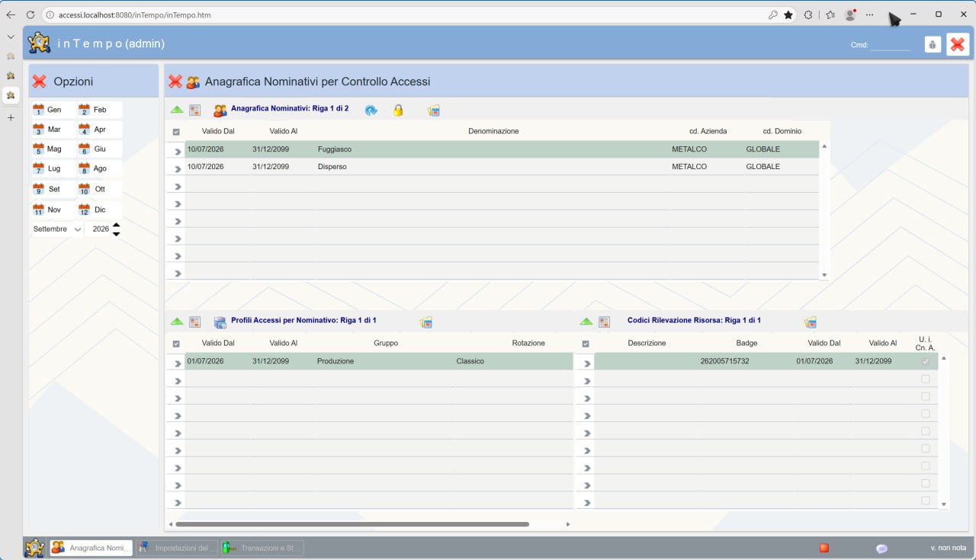This screenshot has width=976, height=560.
Task: Click the form view icon in Anagrafica Nominativi toolbar
Action: (195, 110)
